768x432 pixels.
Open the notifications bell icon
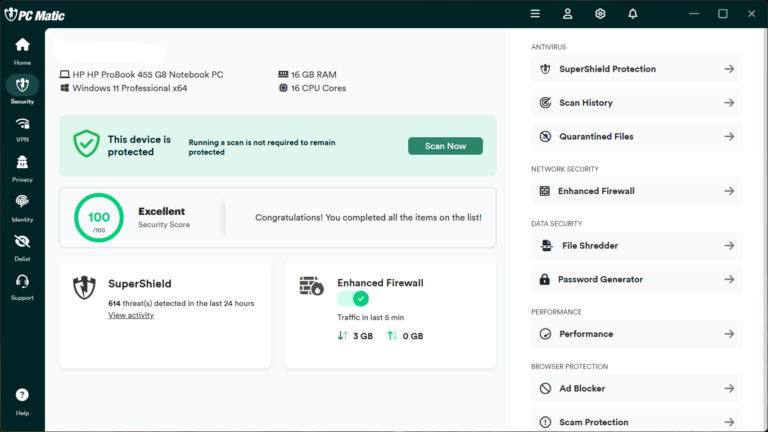633,14
